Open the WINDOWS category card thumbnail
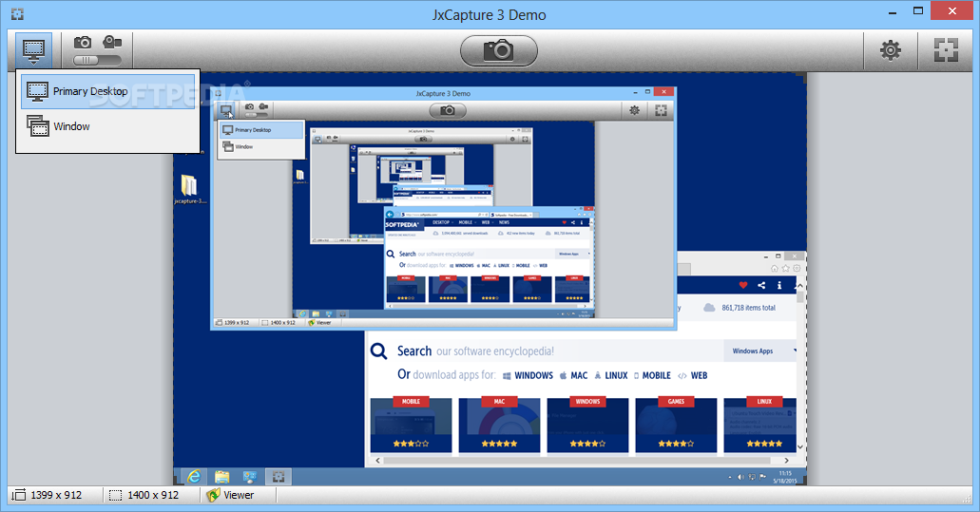Viewport: 980px width, 512px height. pos(587,425)
